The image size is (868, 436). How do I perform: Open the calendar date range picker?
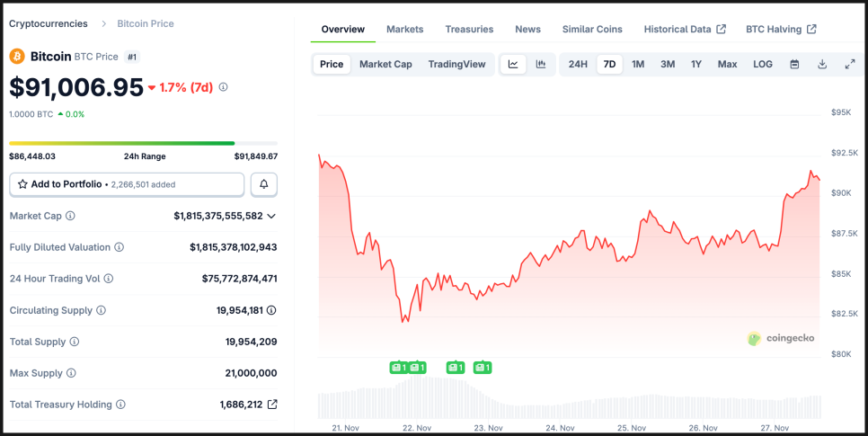point(794,64)
